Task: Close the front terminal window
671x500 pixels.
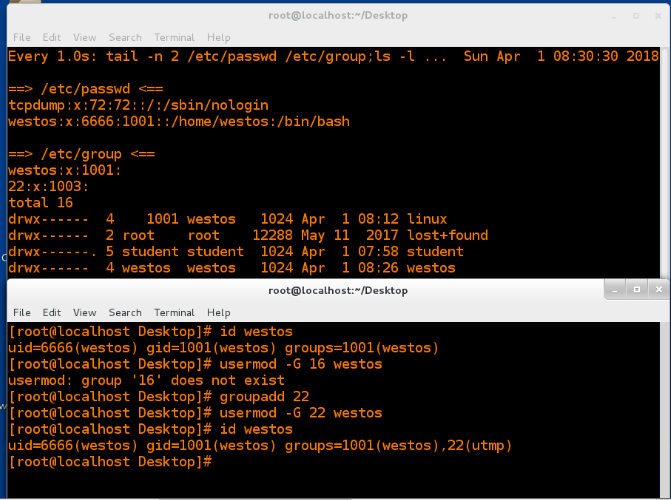Action: (659, 290)
